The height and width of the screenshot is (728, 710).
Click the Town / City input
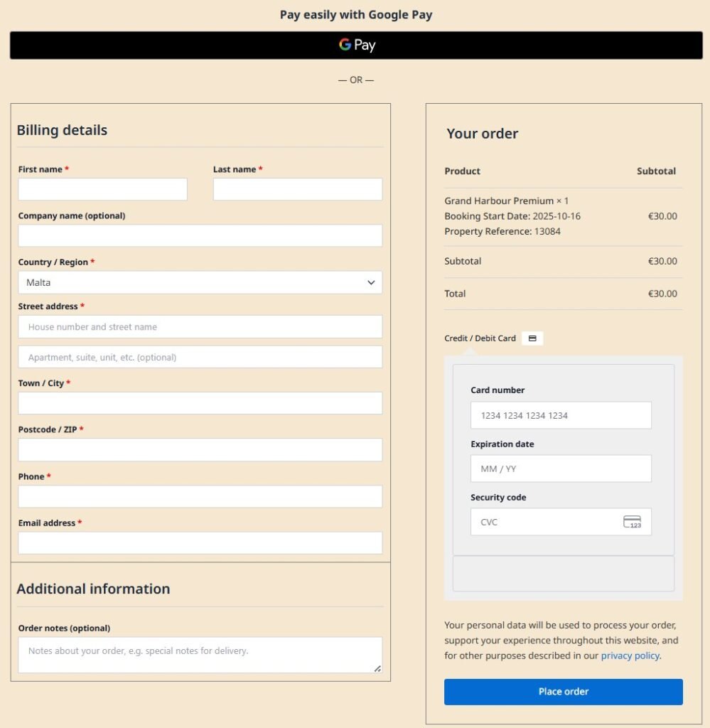coord(200,403)
